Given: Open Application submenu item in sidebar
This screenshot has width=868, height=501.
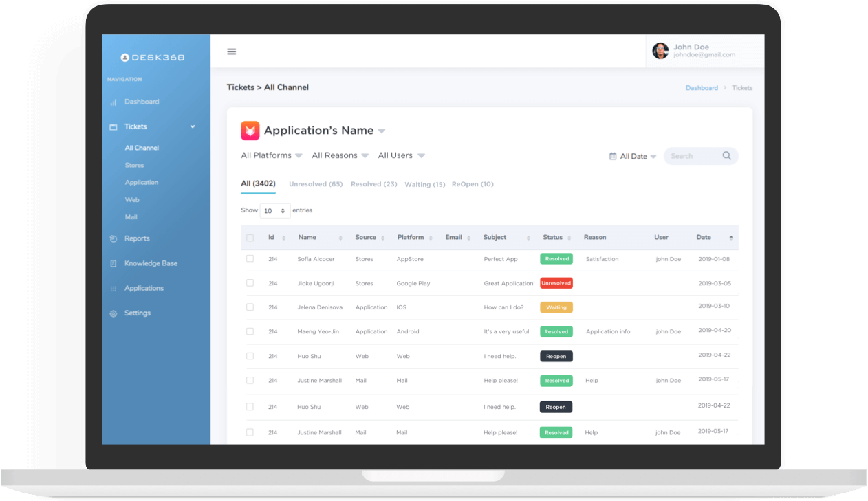Looking at the screenshot, I should [x=142, y=183].
